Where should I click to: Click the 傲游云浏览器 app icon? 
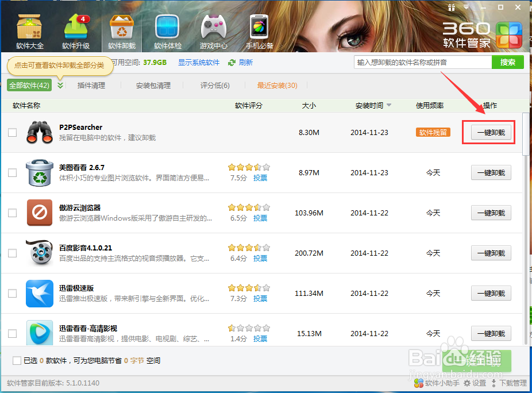(40, 213)
